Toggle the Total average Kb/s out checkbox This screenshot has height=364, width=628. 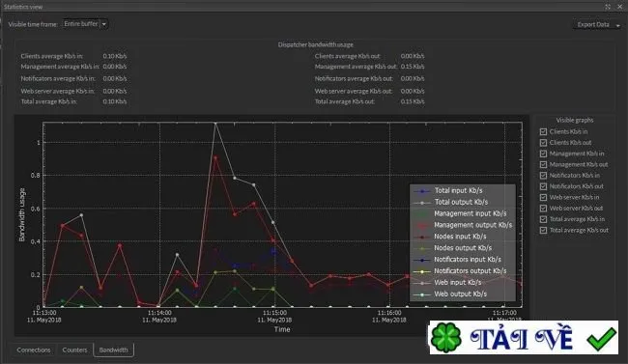(x=543, y=230)
